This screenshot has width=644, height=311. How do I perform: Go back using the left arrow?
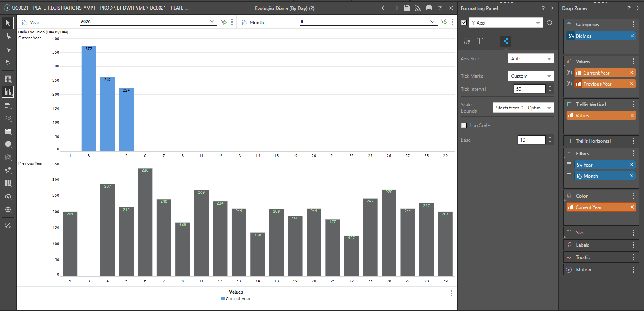pos(384,8)
